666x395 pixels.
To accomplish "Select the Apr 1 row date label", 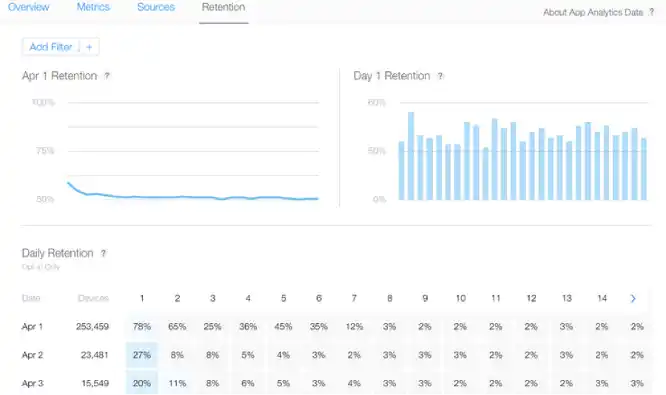I will point(32,327).
